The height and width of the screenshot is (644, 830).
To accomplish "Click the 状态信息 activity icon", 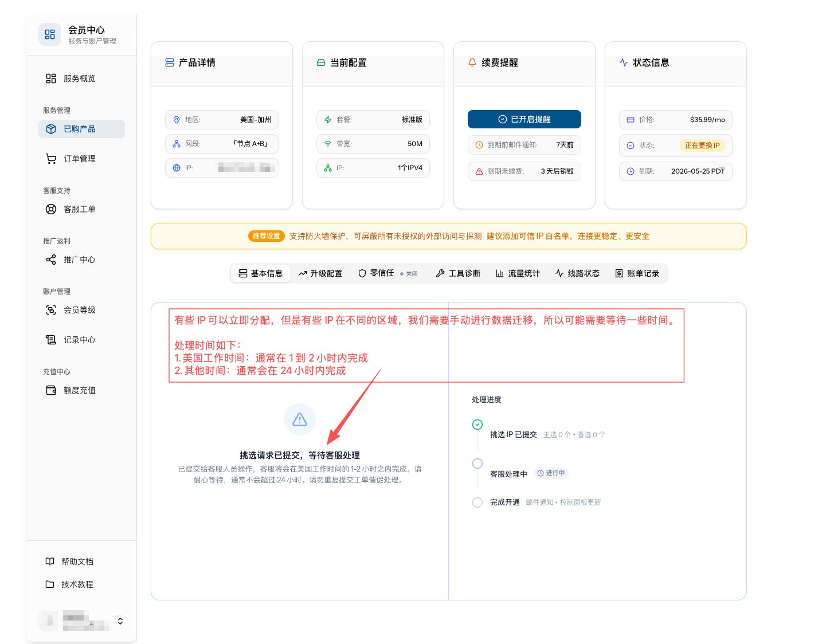I will [x=624, y=62].
